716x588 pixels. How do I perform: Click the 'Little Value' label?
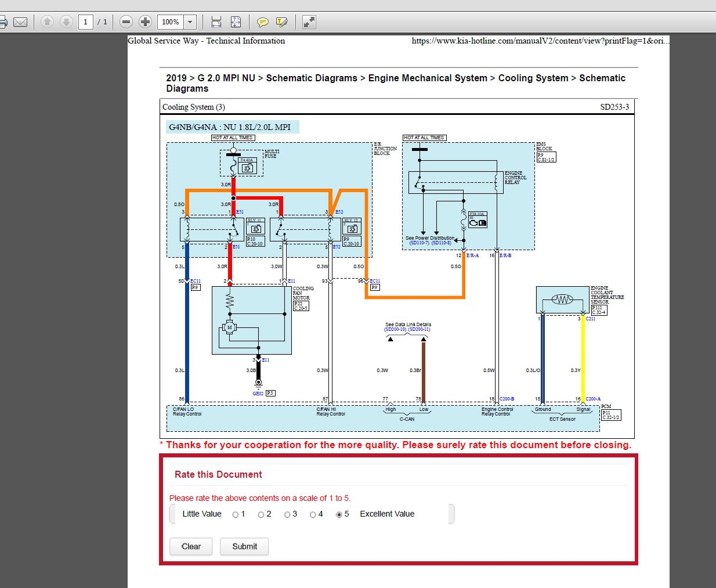pyautogui.click(x=202, y=514)
